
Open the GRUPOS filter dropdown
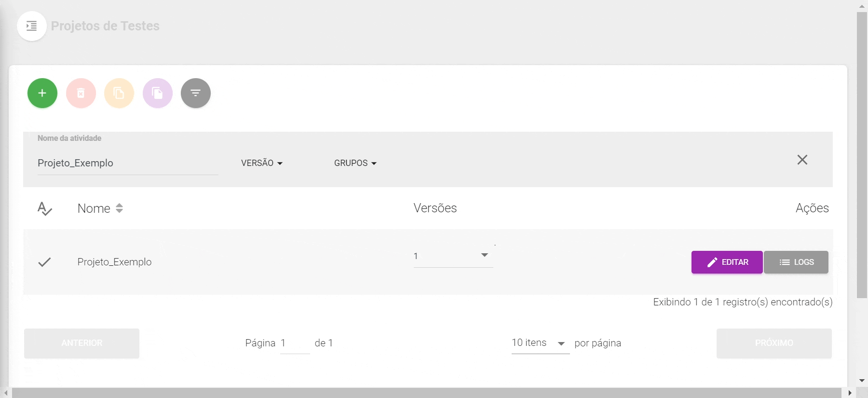[x=355, y=163]
